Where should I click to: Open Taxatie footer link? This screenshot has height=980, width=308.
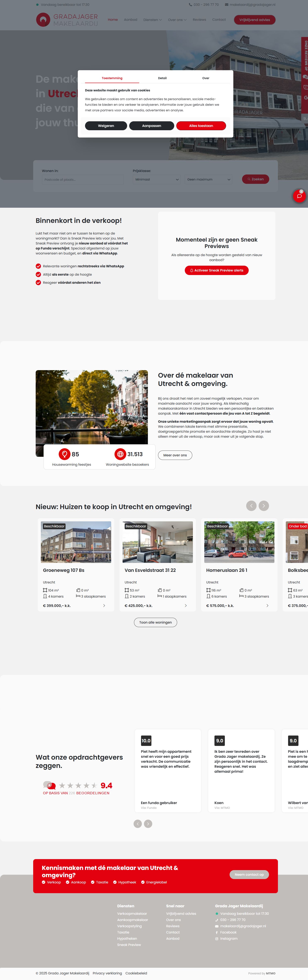[x=123, y=932]
